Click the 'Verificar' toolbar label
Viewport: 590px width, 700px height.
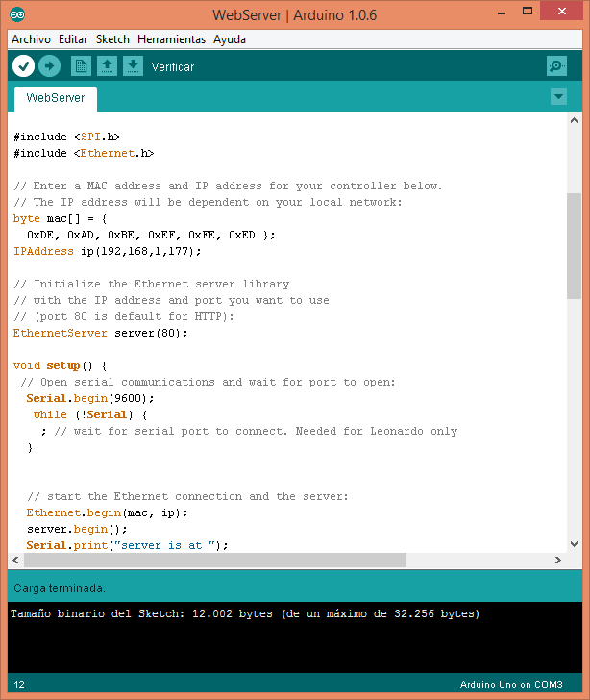(173, 67)
